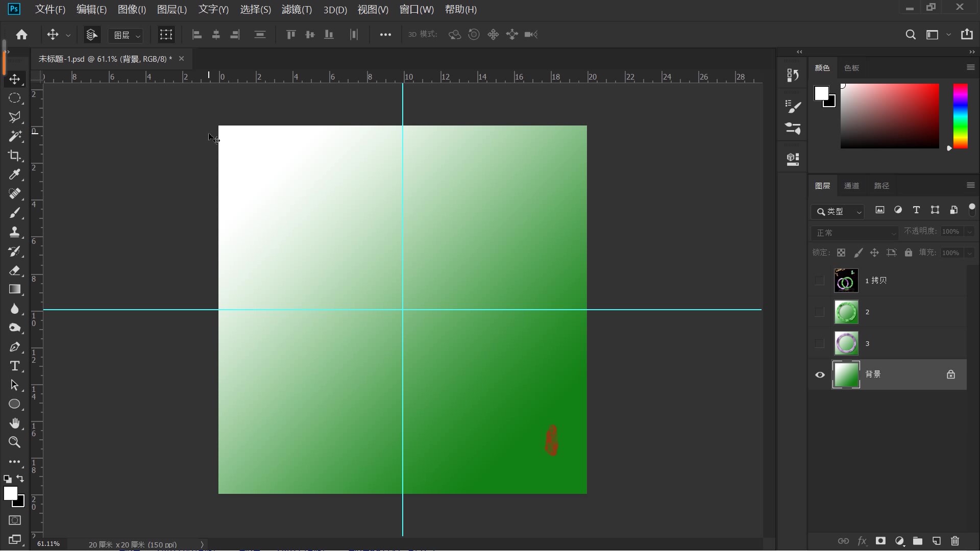Image resolution: width=980 pixels, height=551 pixels.
Task: Select the Gradient tool
Action: [x=14, y=289]
